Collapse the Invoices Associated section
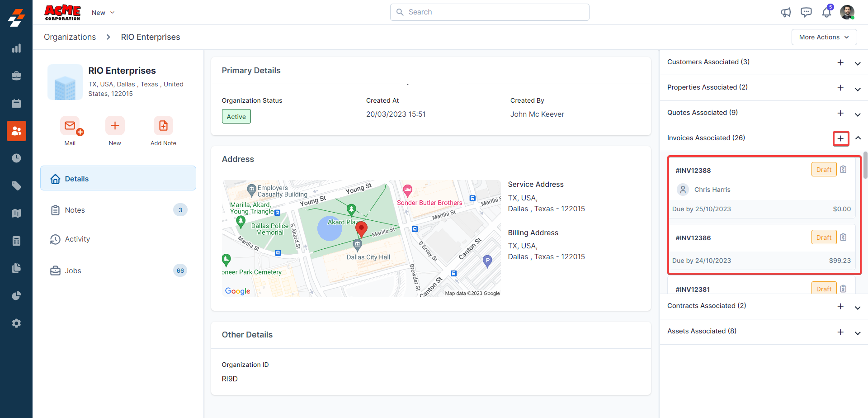Viewport: 868px width, 418px height. [858, 138]
